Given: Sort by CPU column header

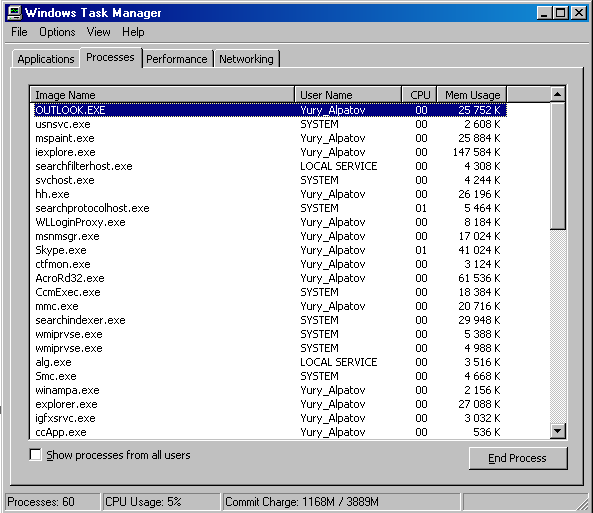Looking at the screenshot, I should pos(419,95).
